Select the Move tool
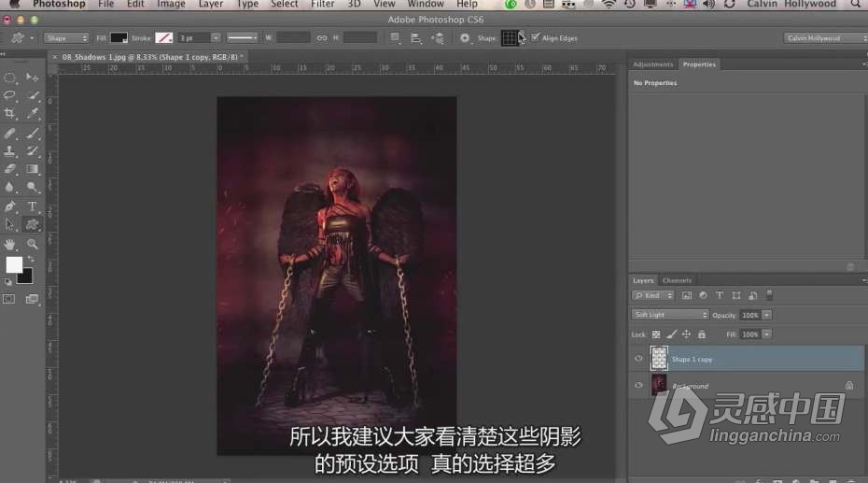 click(x=32, y=78)
